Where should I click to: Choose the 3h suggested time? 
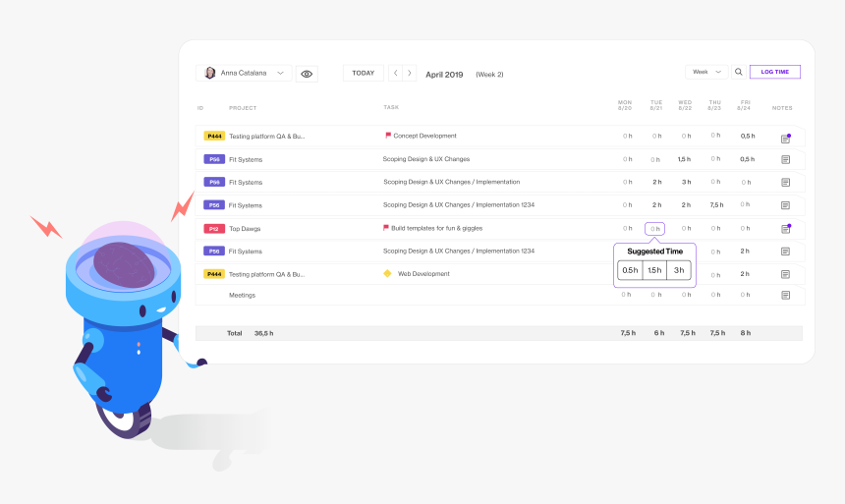pyautogui.click(x=679, y=270)
